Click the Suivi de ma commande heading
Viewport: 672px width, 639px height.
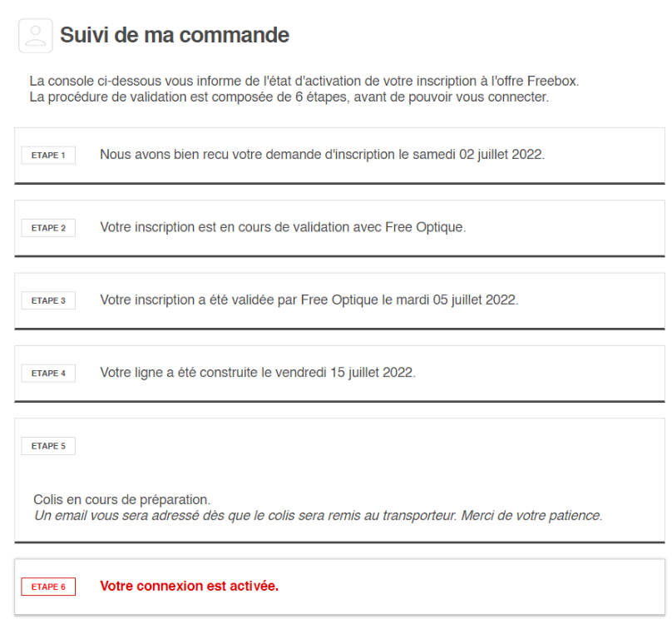pyautogui.click(x=175, y=35)
